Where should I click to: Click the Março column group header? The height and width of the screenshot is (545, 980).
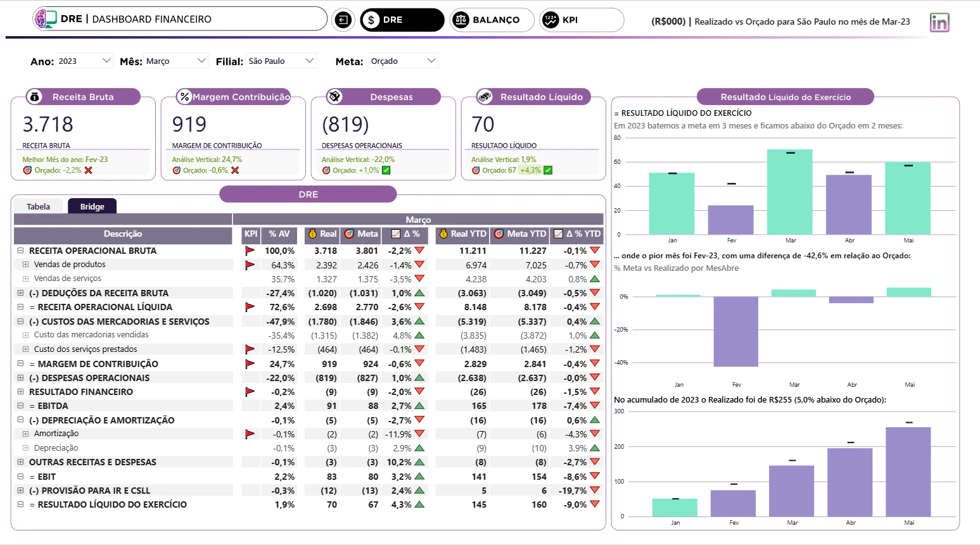pos(418,220)
